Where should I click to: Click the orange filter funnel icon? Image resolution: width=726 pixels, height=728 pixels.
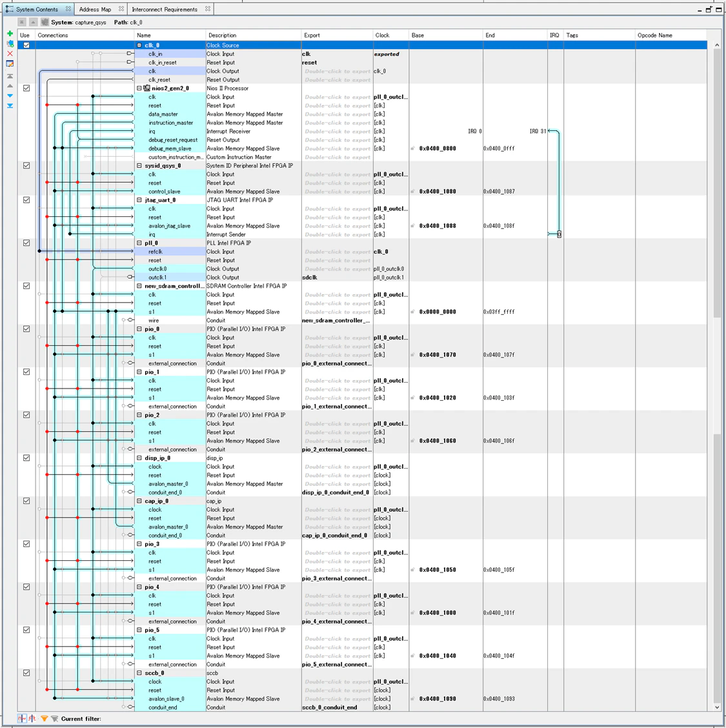point(44,718)
